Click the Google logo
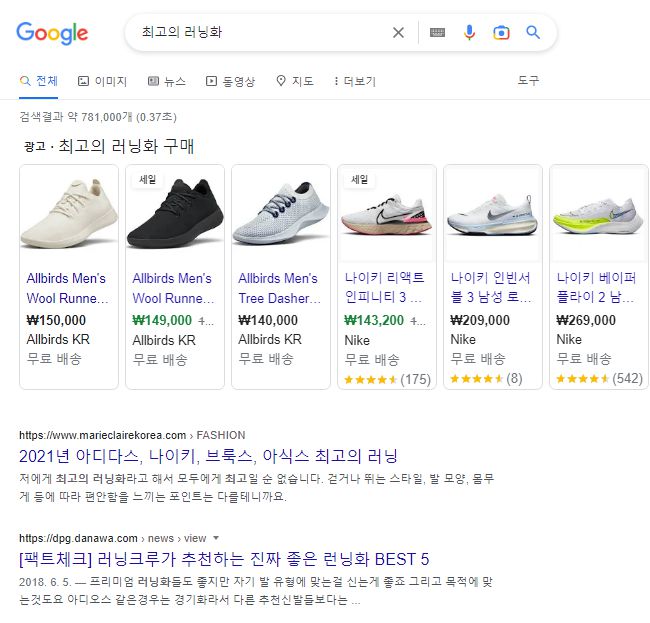Image resolution: width=650 pixels, height=623 pixels. tap(52, 33)
